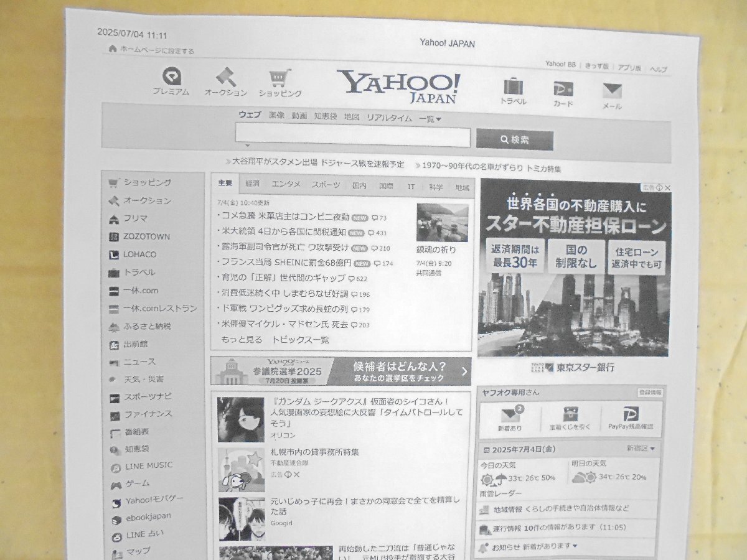The image size is (747, 560).
Task: Click sidebar LOHACO icon
Action: coord(113,254)
